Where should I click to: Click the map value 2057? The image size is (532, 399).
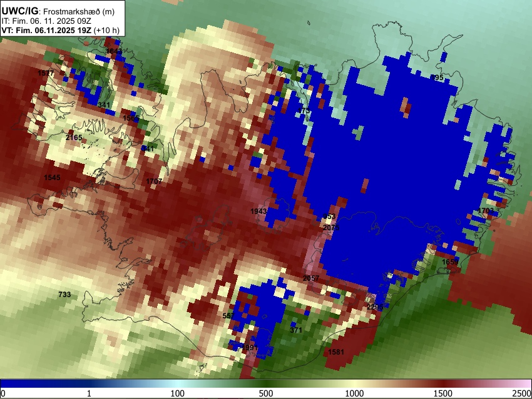pyautogui.click(x=311, y=278)
